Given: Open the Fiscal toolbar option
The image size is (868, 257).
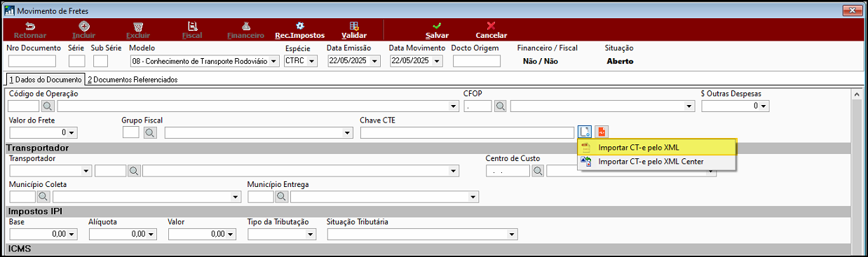Looking at the screenshot, I should click(191, 30).
